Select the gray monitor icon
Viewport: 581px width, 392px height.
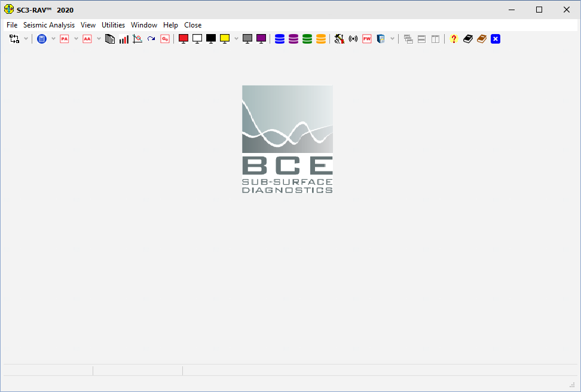pos(247,39)
